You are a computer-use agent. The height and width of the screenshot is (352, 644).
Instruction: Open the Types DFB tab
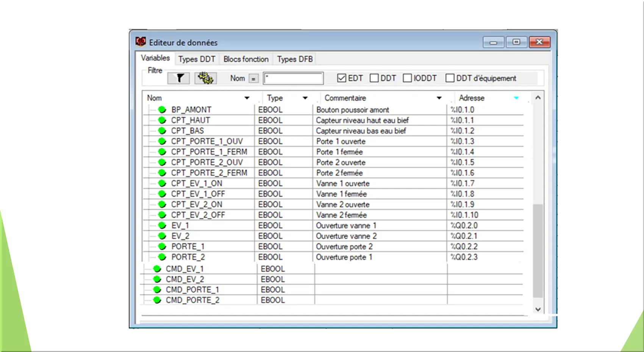(x=295, y=59)
